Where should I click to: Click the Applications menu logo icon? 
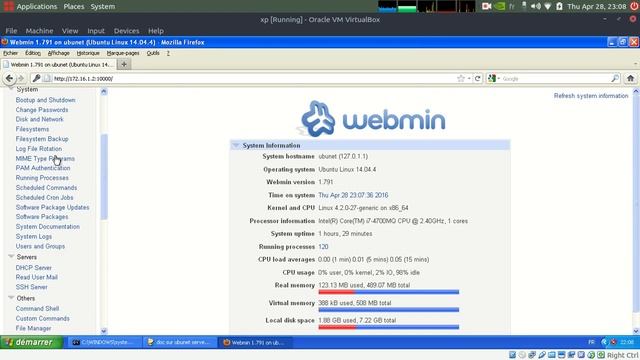coord(8,6)
